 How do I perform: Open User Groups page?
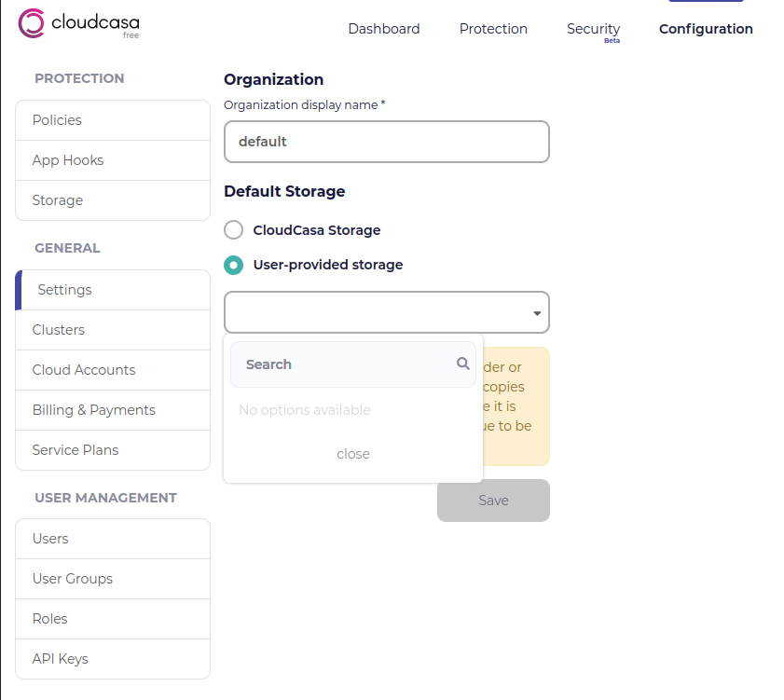(x=113, y=579)
